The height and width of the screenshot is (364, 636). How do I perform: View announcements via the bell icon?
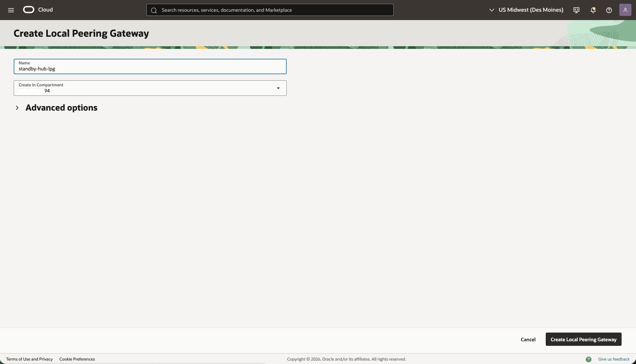coord(592,10)
